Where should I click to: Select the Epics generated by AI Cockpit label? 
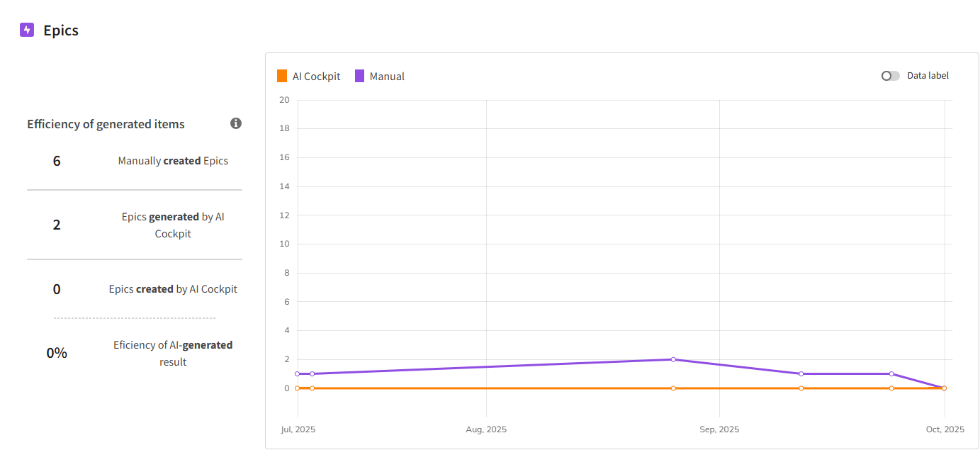[173, 225]
